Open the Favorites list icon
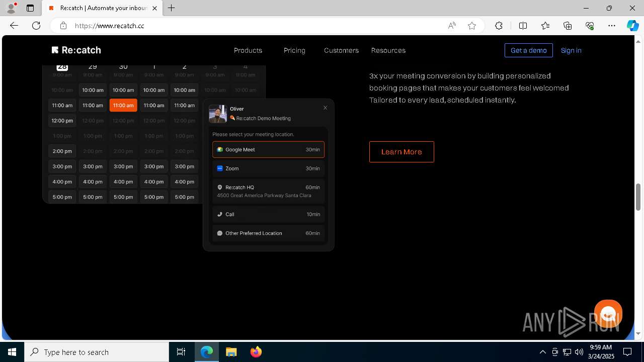This screenshot has height=362, width=644. click(545, 26)
